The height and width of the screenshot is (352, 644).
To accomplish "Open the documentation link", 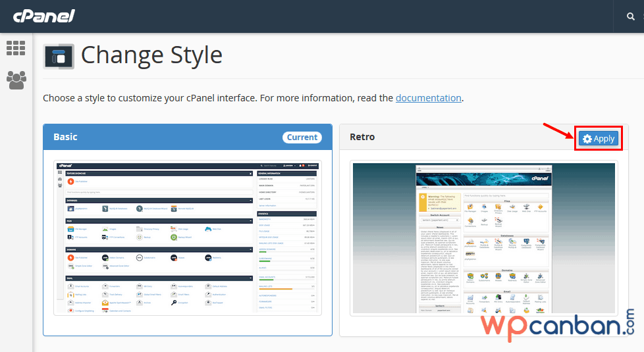I will pos(428,98).
